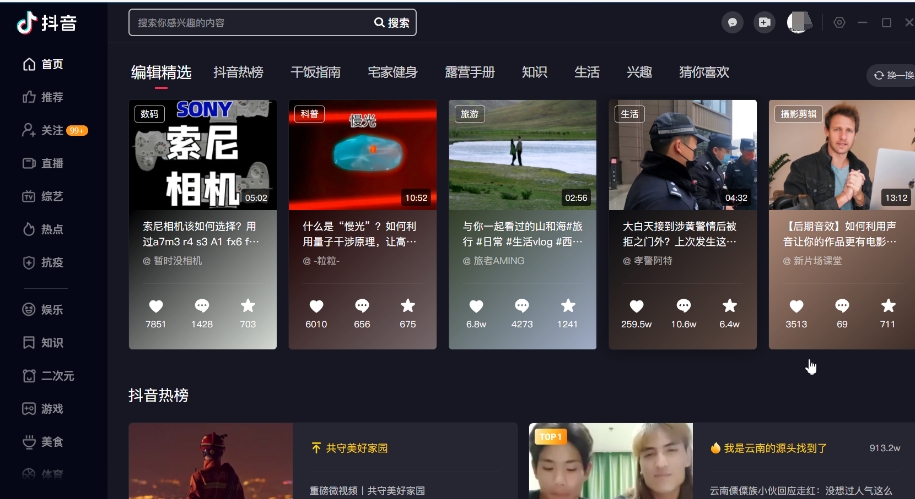This screenshot has height=499, width=915.
Task: Switch to the 干饭指南 tab
Action: pos(316,72)
